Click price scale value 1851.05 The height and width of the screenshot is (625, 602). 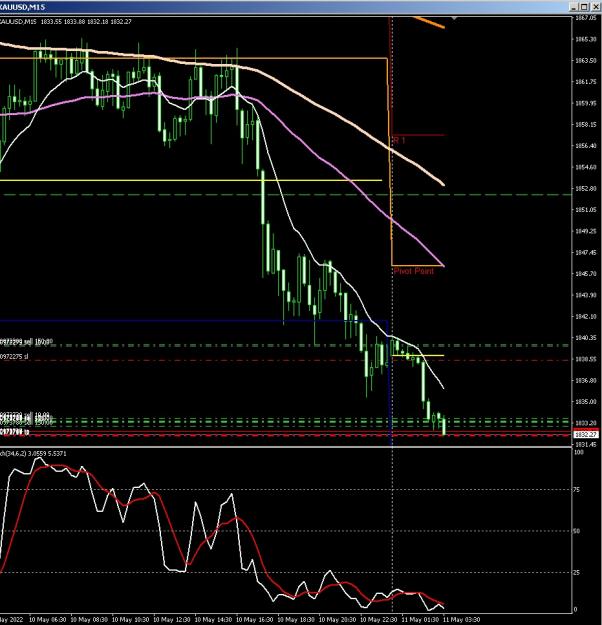tap(585, 210)
